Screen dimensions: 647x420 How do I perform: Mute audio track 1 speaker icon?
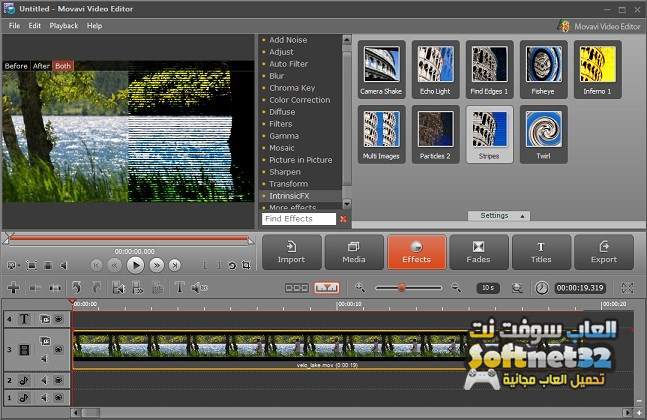coord(44,398)
